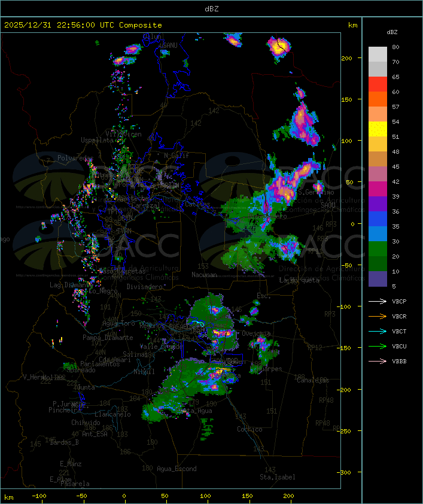Click the 45 value on the dBZ scale

tap(395, 166)
